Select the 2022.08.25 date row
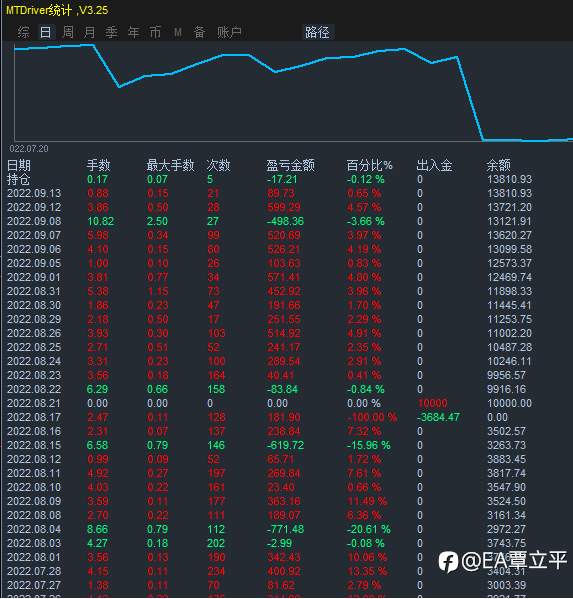This screenshot has height=599, width=573. pos(34,348)
